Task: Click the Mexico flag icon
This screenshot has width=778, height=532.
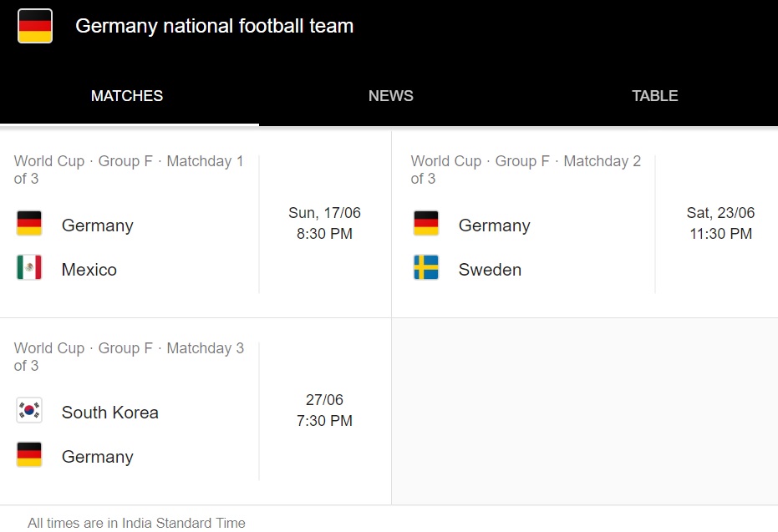Action: tap(29, 268)
